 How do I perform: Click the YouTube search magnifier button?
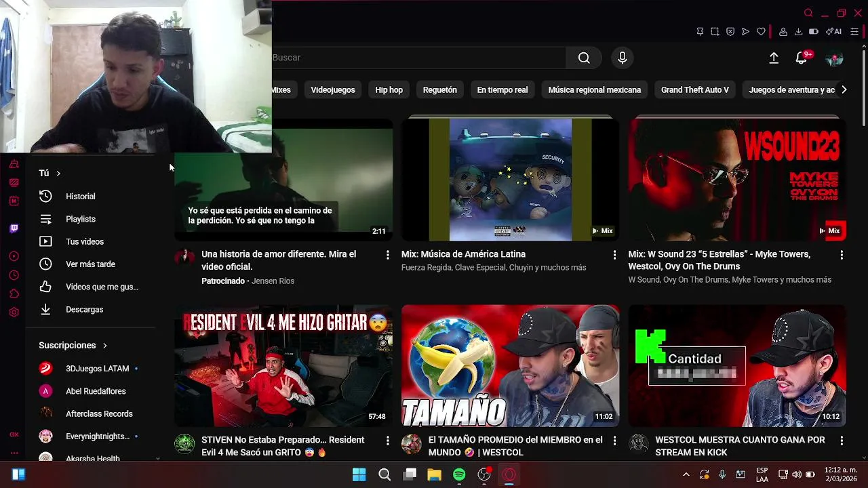584,58
